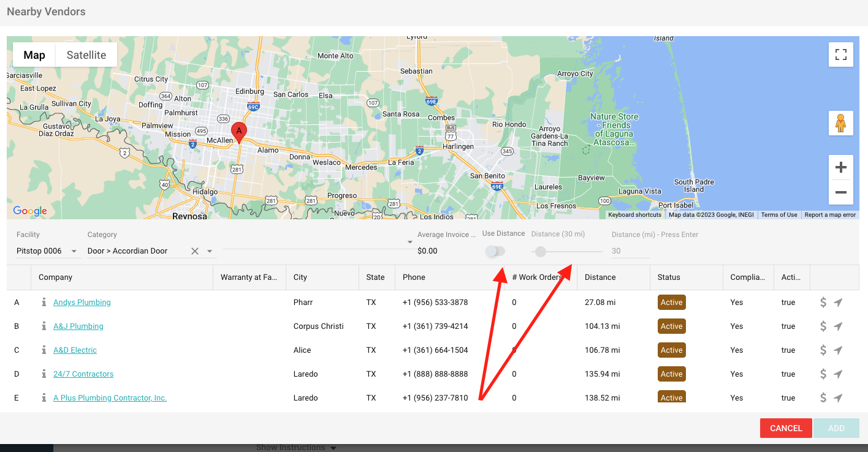Image resolution: width=868 pixels, height=452 pixels.
Task: Click navigation arrow for A&D Electric
Action: tap(838, 350)
